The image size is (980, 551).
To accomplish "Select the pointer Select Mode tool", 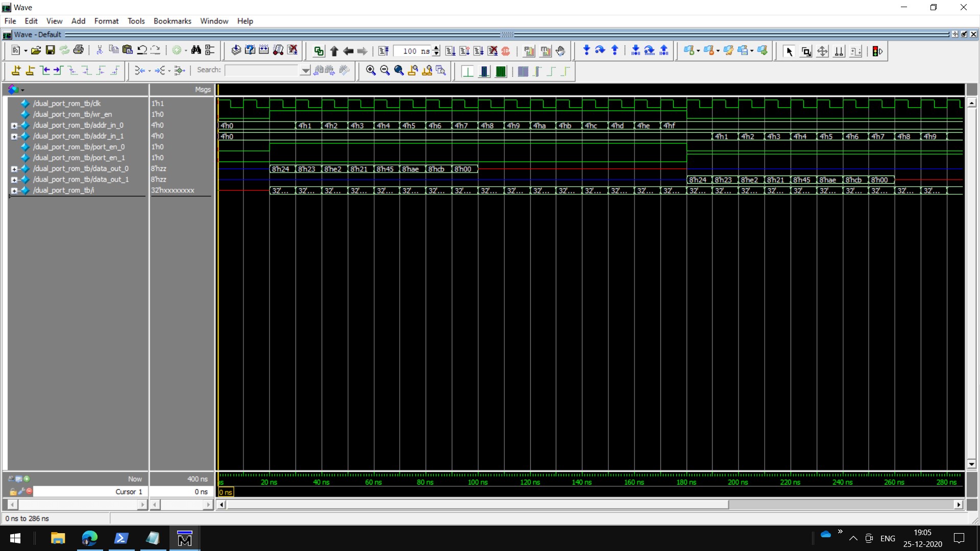I will click(x=789, y=51).
